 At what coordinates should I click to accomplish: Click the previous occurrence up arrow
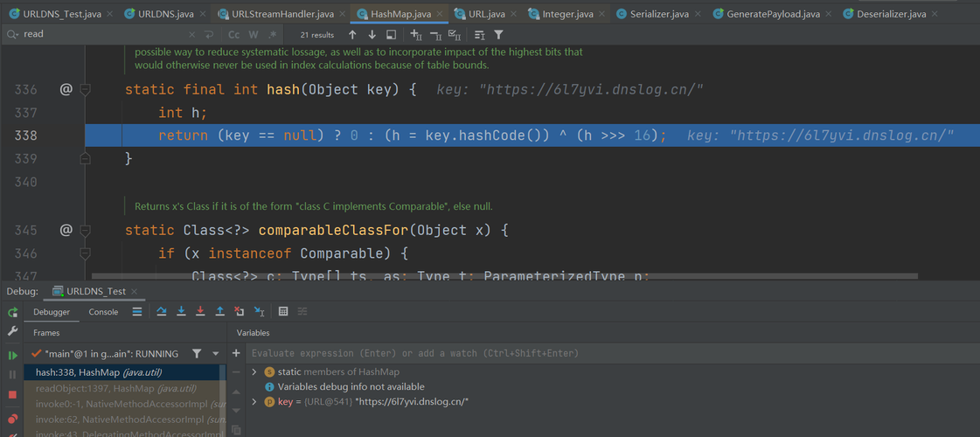[x=352, y=34]
